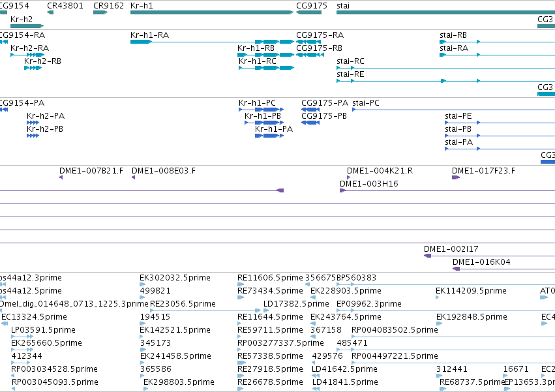This screenshot has height=392, width=555.
Task: Select stai-RA transcript label
Action: point(454,48)
